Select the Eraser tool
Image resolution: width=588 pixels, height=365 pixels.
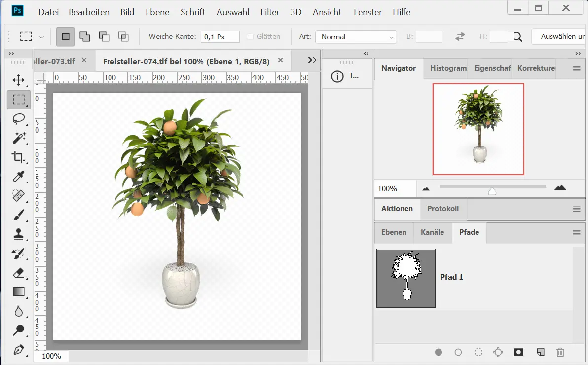(19, 273)
